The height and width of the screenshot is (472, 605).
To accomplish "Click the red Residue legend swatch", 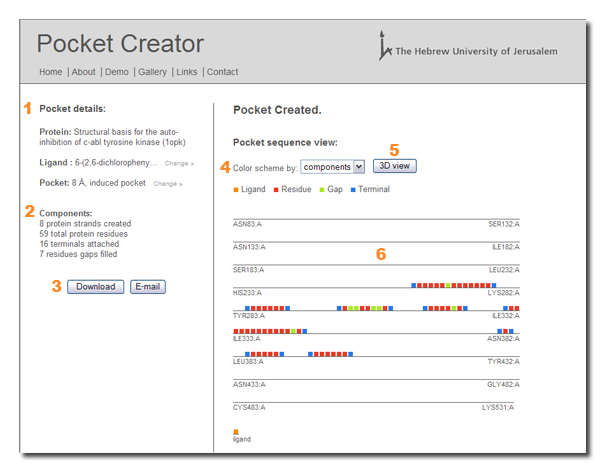I will pyautogui.click(x=276, y=190).
